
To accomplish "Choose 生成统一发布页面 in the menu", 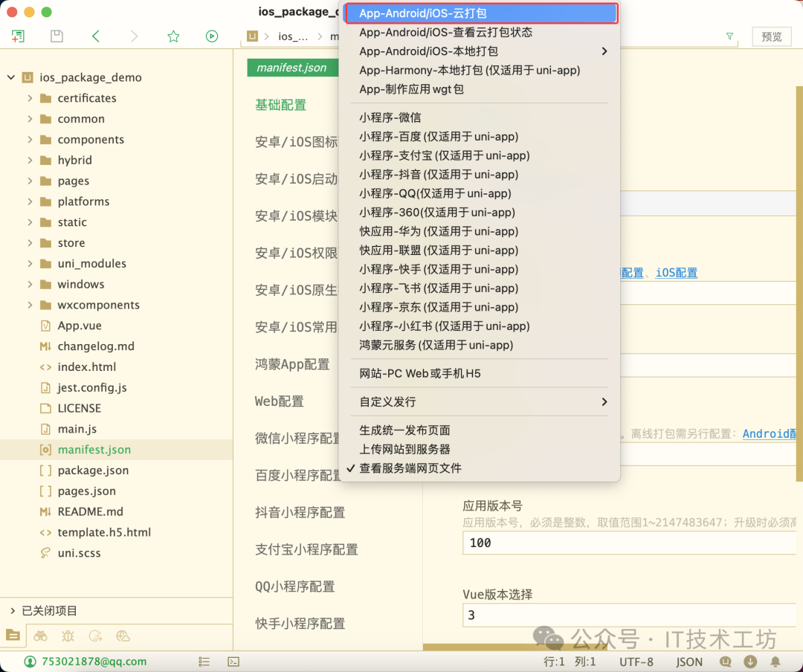I will [404, 429].
